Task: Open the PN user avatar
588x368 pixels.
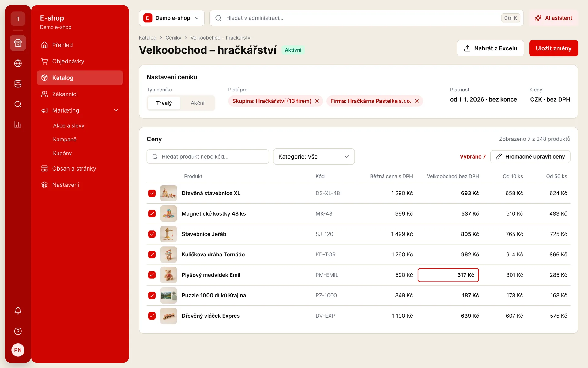Action: point(18,350)
